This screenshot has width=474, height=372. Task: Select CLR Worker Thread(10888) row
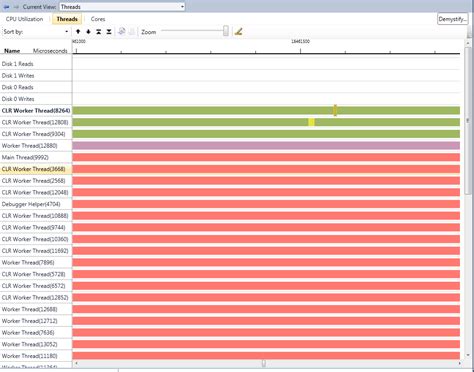click(x=36, y=216)
